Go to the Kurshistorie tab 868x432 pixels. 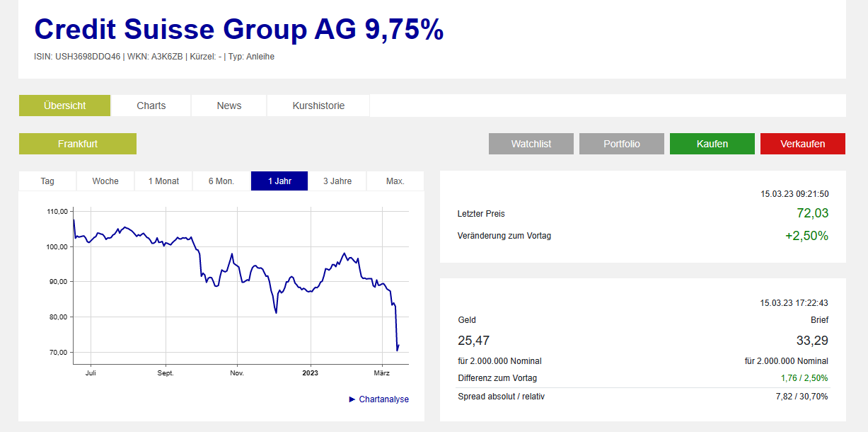(318, 106)
